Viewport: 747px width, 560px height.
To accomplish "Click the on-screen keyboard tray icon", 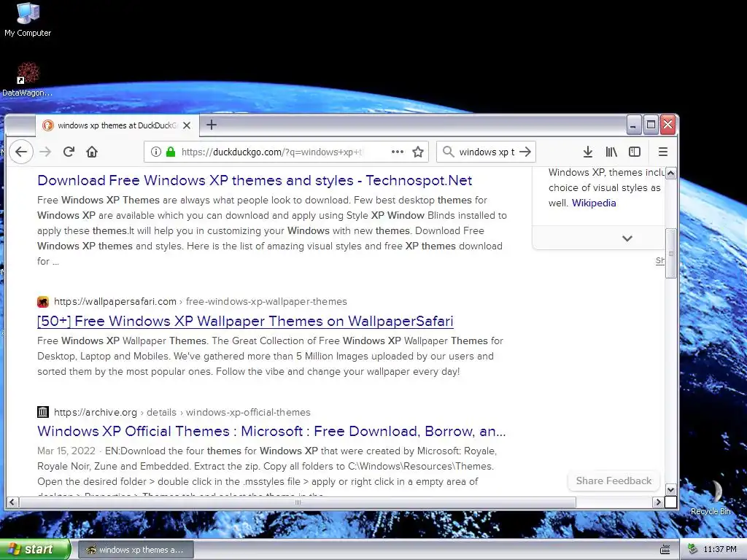I will pyautogui.click(x=665, y=550).
